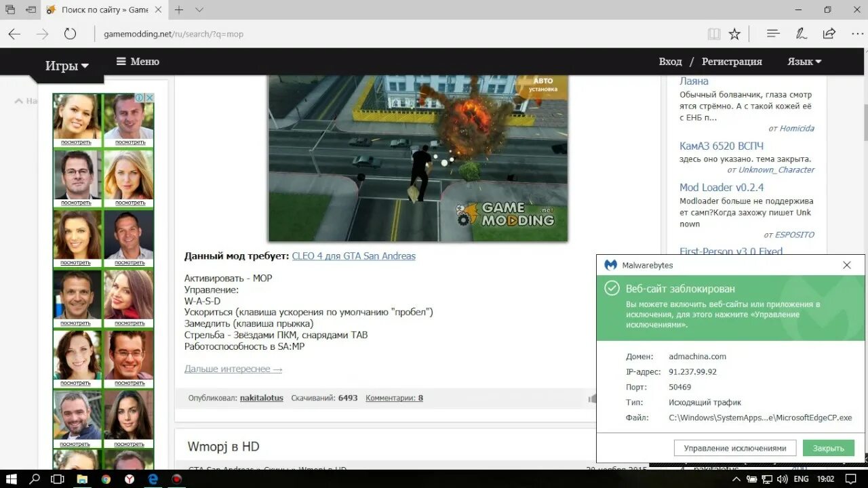The height and width of the screenshot is (488, 868).
Task: Open File Explorer from taskbar
Action: point(81,479)
